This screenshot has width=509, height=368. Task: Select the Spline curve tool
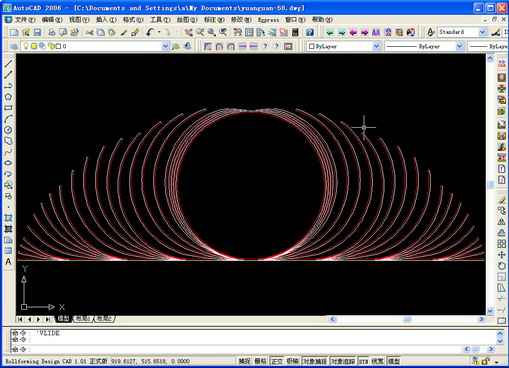click(8, 152)
